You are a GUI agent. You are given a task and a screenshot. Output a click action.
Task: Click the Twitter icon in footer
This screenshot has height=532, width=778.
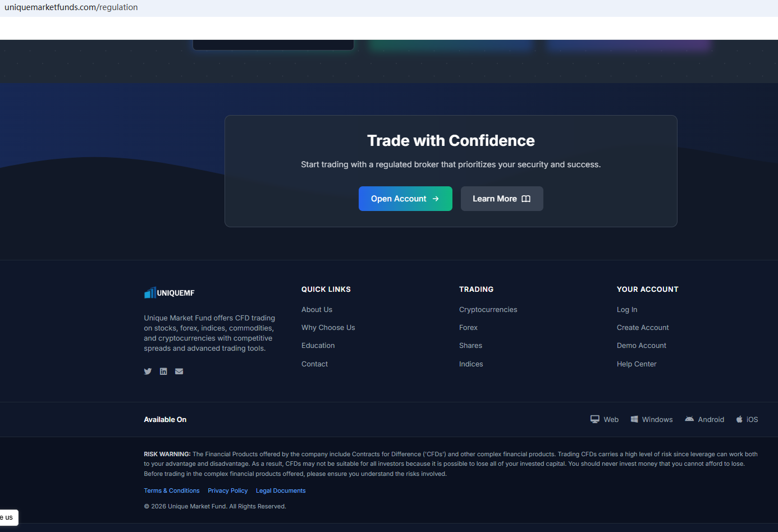pyautogui.click(x=148, y=372)
